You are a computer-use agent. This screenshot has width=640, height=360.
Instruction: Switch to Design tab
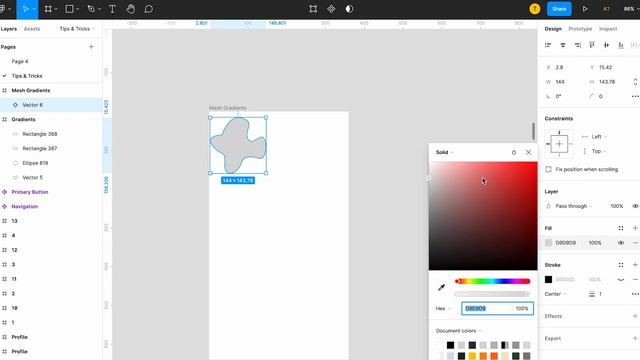pyautogui.click(x=553, y=29)
